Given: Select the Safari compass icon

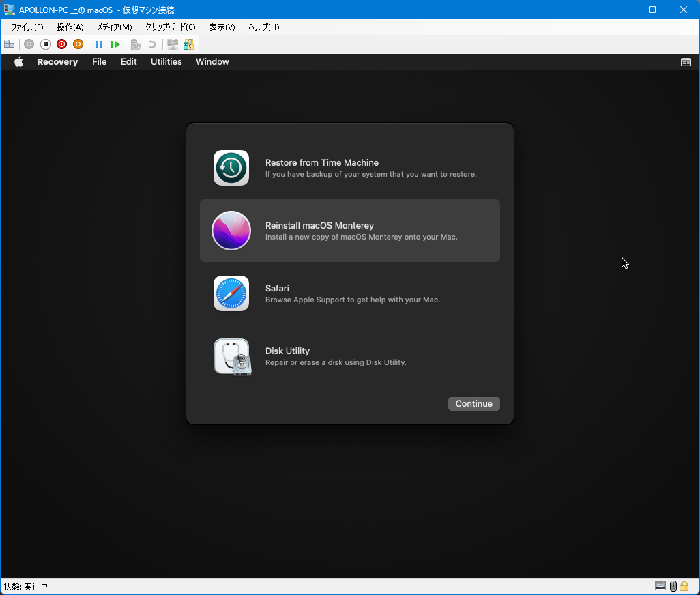Looking at the screenshot, I should pyautogui.click(x=231, y=293).
